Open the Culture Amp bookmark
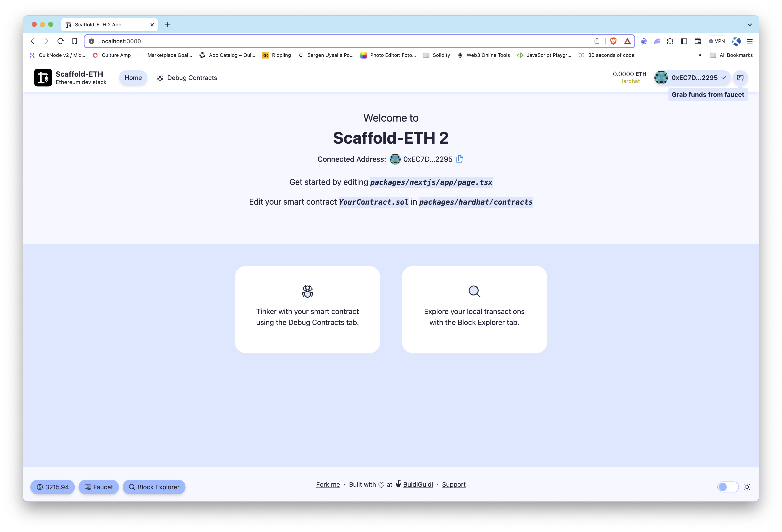Viewport: 782px width, 532px height. click(x=112, y=55)
